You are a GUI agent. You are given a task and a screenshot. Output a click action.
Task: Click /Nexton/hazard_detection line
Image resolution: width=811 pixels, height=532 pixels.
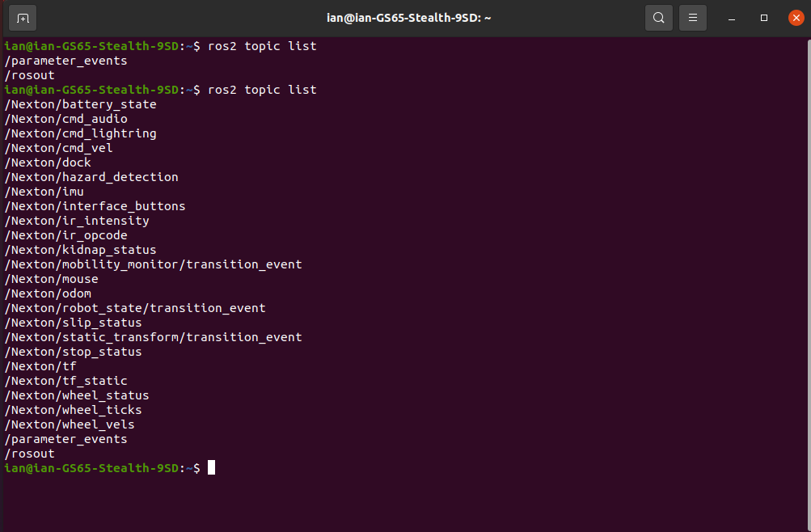click(x=91, y=177)
